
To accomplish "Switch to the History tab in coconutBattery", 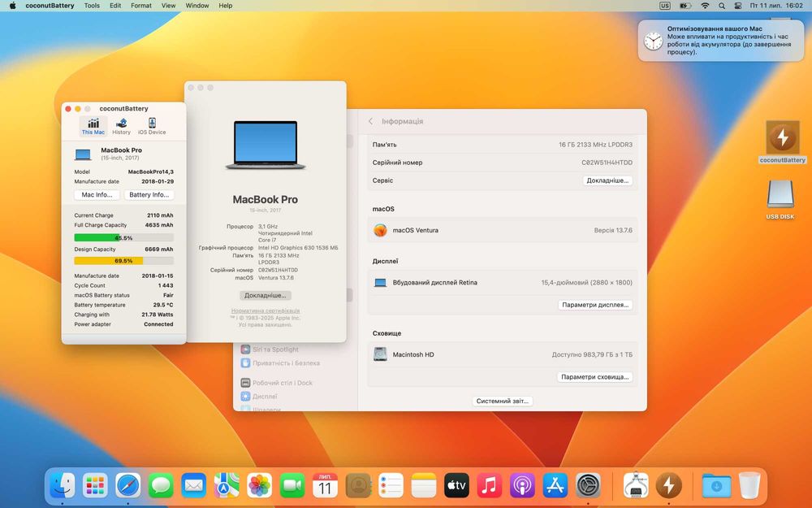I will pos(121,126).
